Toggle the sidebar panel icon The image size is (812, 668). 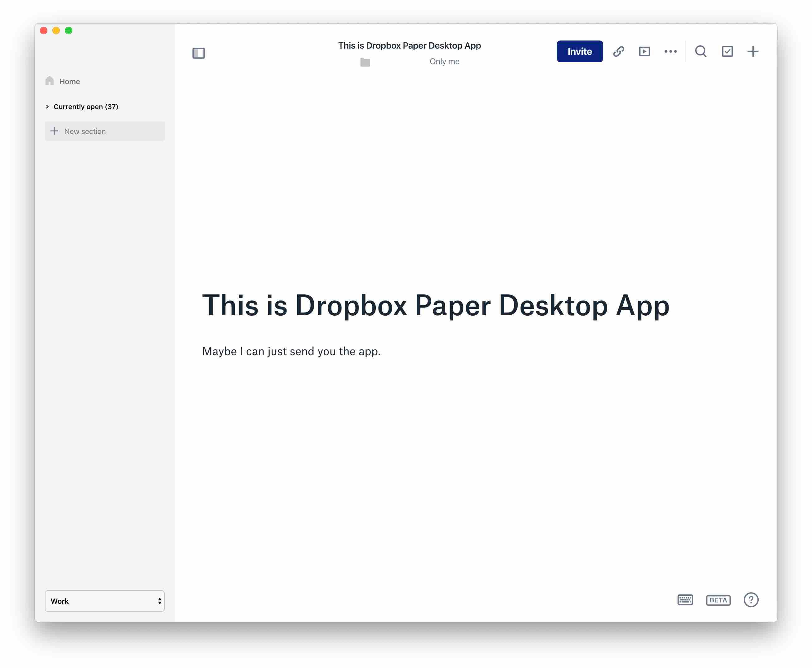pyautogui.click(x=198, y=53)
